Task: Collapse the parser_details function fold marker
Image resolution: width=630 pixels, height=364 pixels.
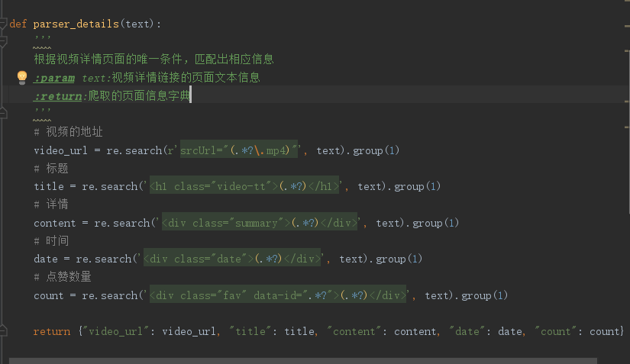Action: pos(3,24)
